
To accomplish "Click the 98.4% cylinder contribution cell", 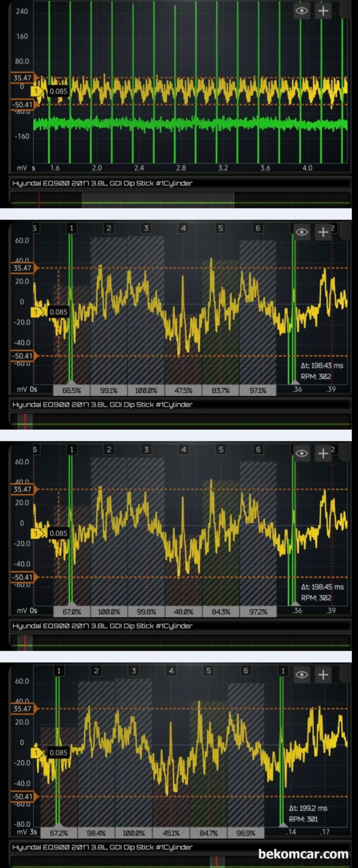I will [96, 833].
